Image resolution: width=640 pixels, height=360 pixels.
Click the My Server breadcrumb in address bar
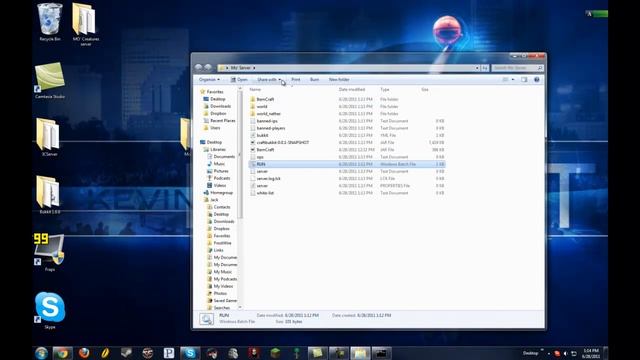click(240, 68)
